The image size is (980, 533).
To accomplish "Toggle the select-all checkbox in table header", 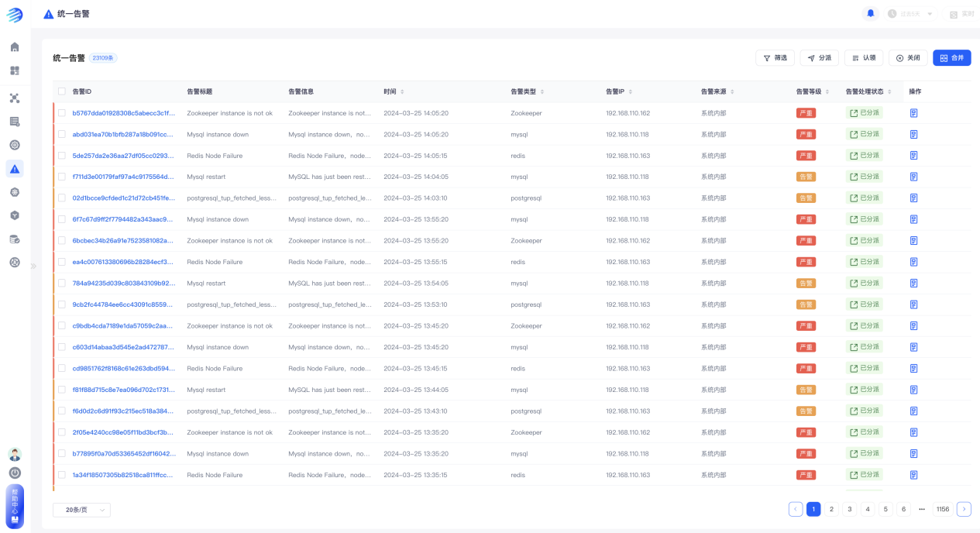I will pos(62,91).
